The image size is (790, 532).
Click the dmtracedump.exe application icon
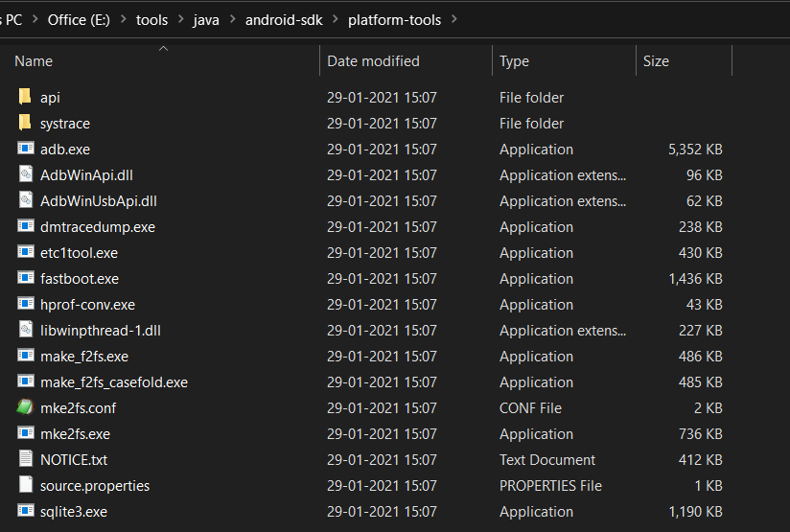pyautogui.click(x=26, y=225)
